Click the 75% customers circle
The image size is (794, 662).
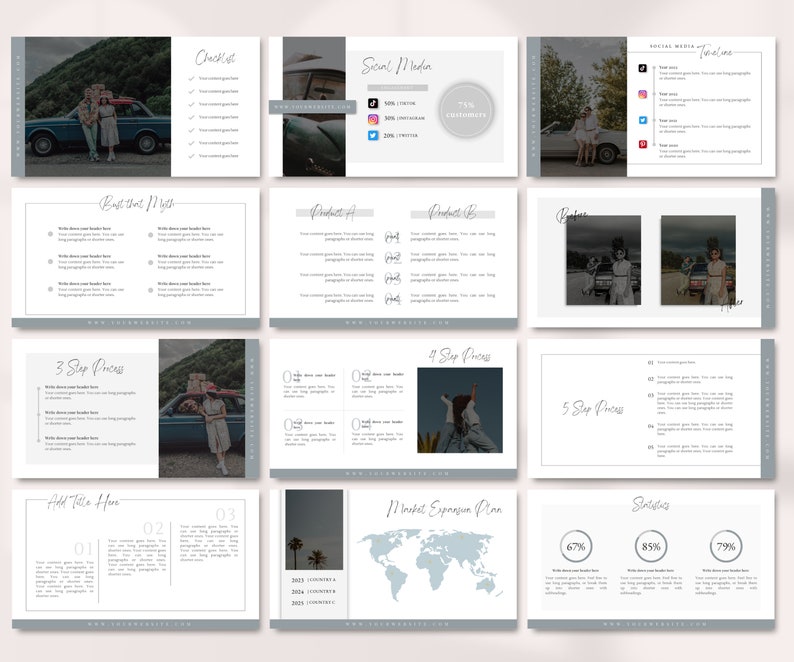point(466,110)
